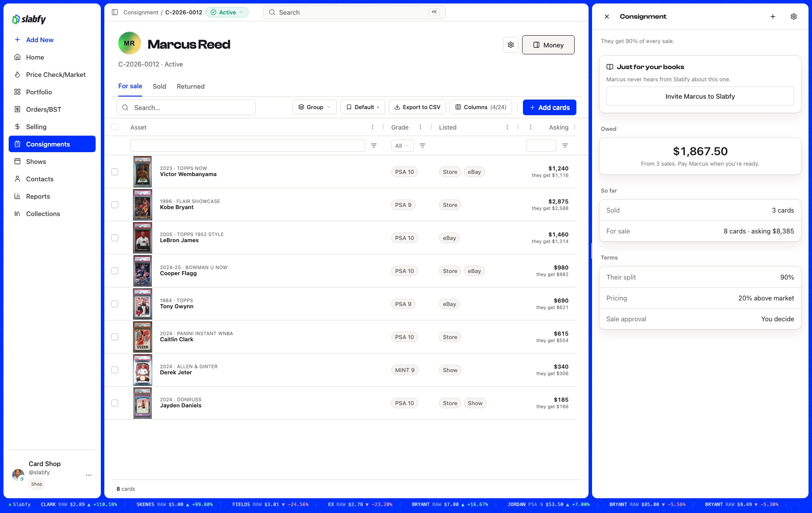Open the Asking filter options icon
Viewport: 812px width, 513px height.
coord(565,146)
